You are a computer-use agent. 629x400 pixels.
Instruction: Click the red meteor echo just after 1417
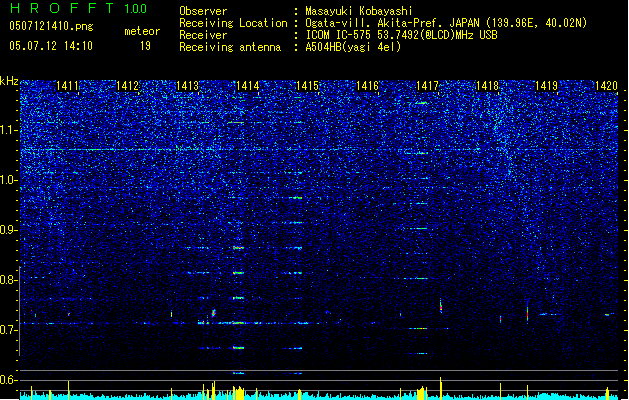(441, 306)
